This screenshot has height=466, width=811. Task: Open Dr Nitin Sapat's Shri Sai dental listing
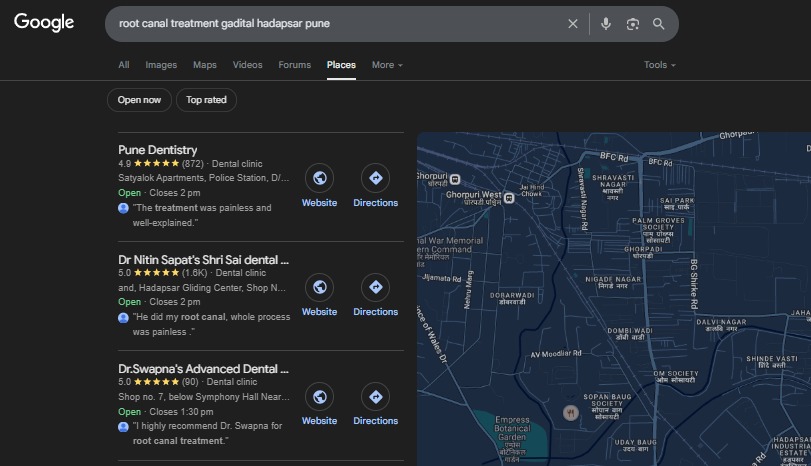(203, 260)
